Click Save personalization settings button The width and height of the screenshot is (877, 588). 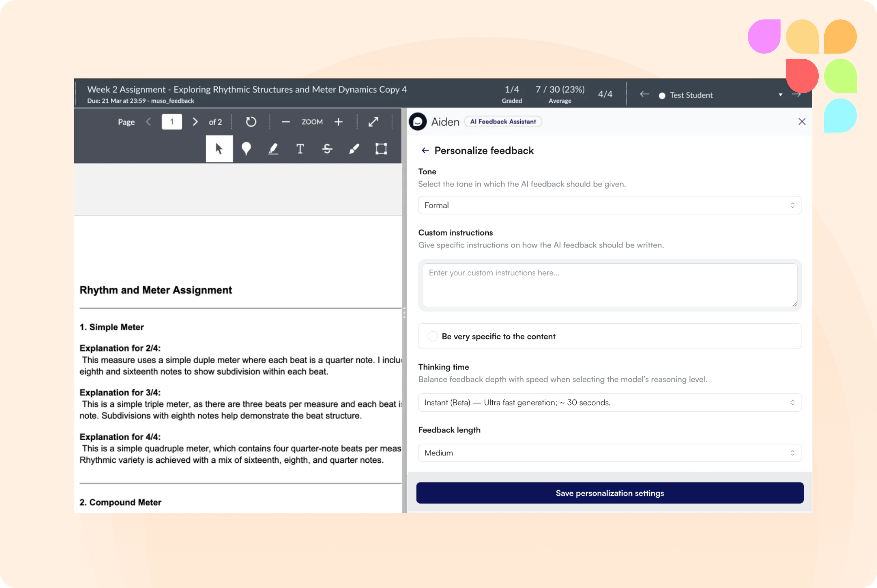(610, 493)
